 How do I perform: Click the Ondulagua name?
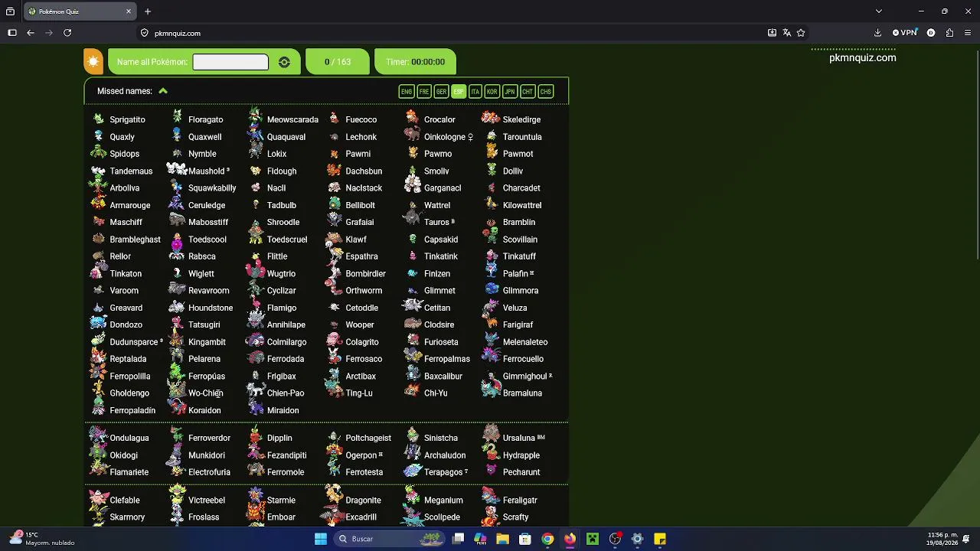click(x=129, y=438)
